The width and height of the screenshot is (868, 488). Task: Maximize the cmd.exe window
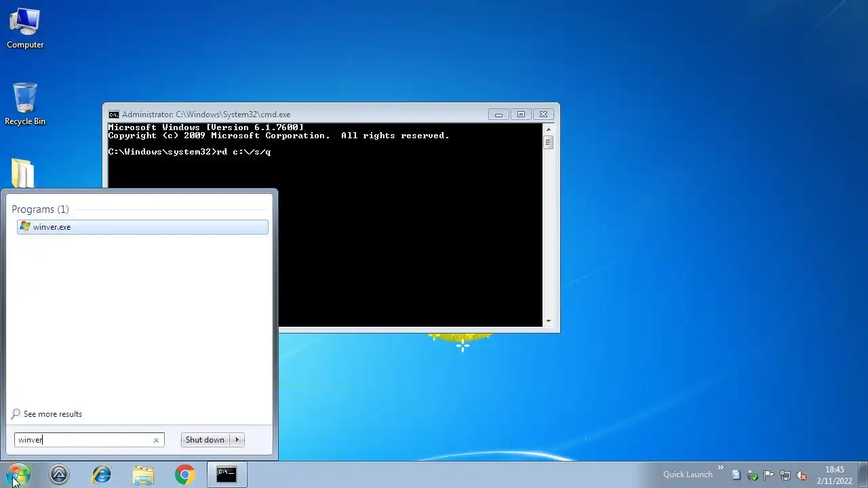point(521,115)
